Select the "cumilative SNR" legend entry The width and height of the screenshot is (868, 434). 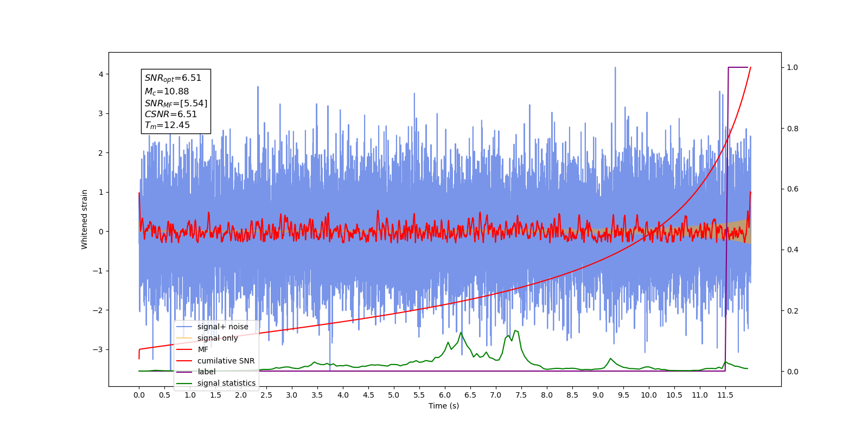(226, 361)
